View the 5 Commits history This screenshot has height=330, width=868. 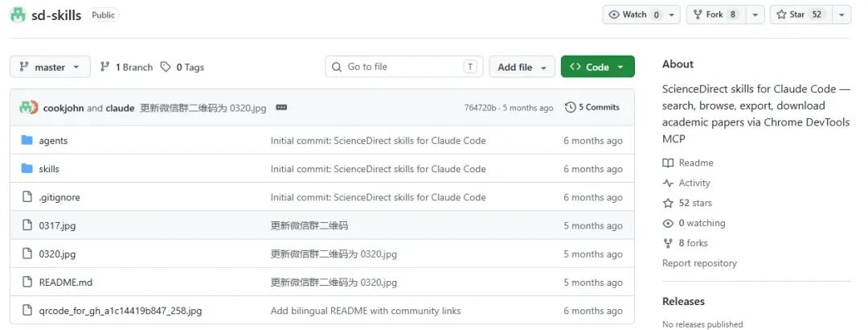[x=592, y=108]
